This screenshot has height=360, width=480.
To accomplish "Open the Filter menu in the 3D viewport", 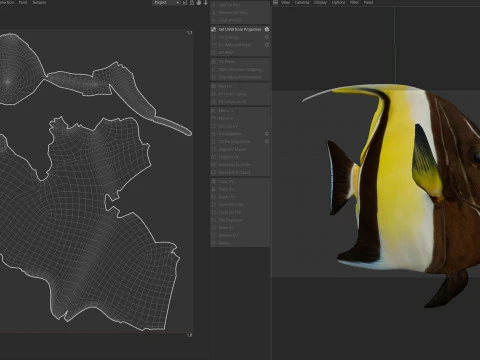I will point(354,3).
